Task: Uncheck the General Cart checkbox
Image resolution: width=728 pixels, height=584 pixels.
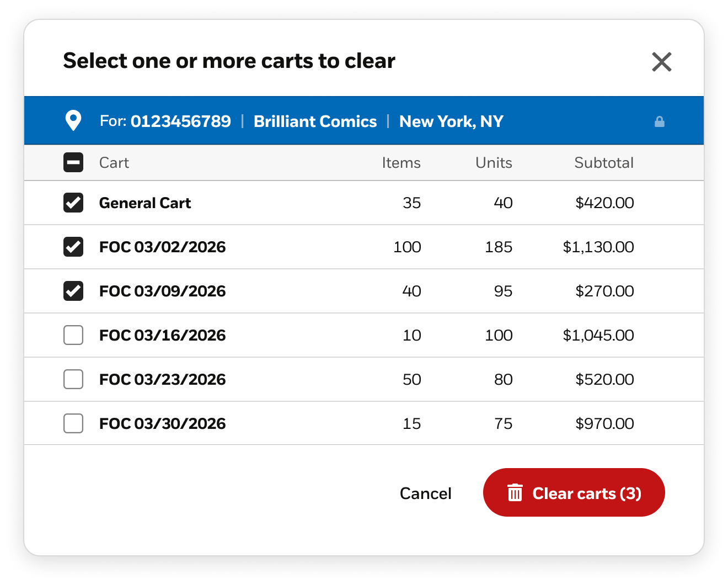Action: [x=73, y=203]
